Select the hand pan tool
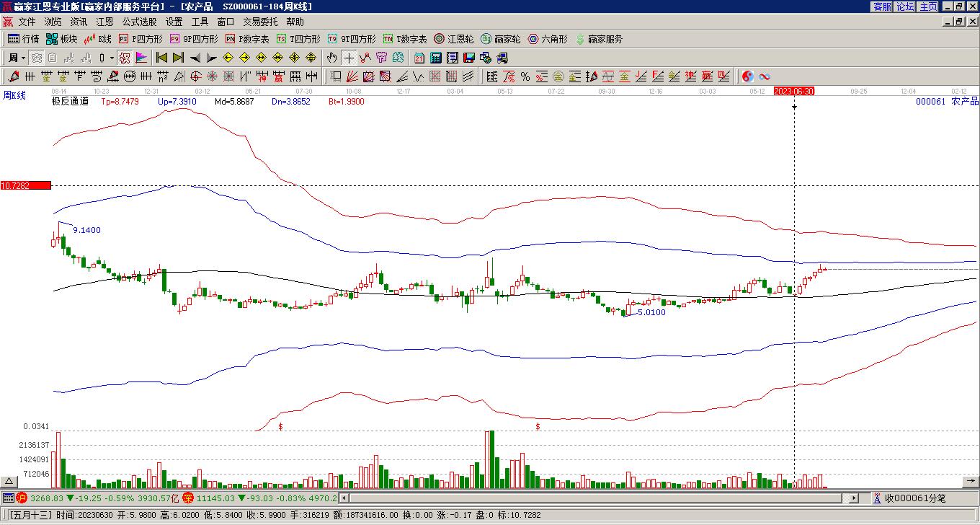980x525 pixels. point(331,58)
